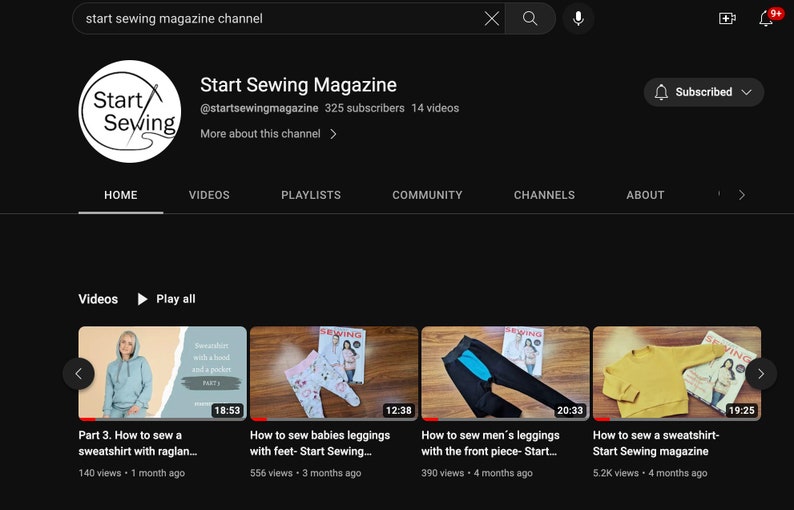Start voice search with the microphone icon

click(x=578, y=19)
